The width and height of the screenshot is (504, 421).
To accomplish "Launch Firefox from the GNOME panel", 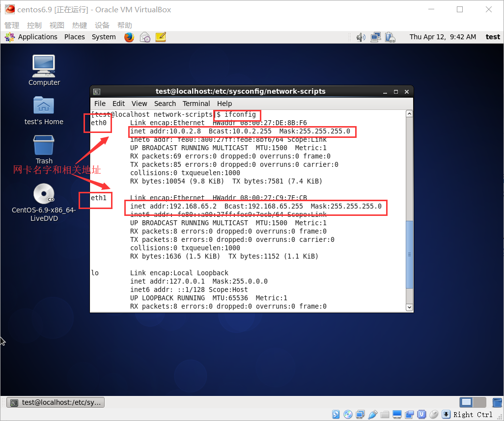I will tap(129, 37).
